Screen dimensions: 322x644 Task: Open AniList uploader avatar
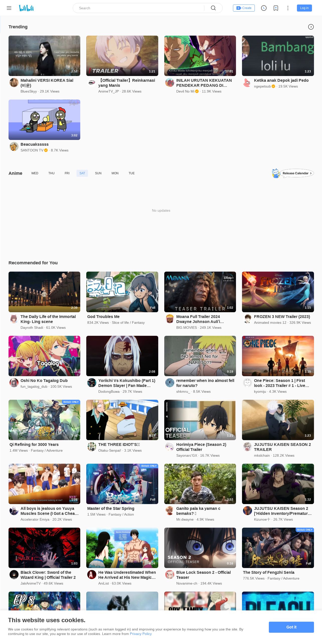coord(92,575)
